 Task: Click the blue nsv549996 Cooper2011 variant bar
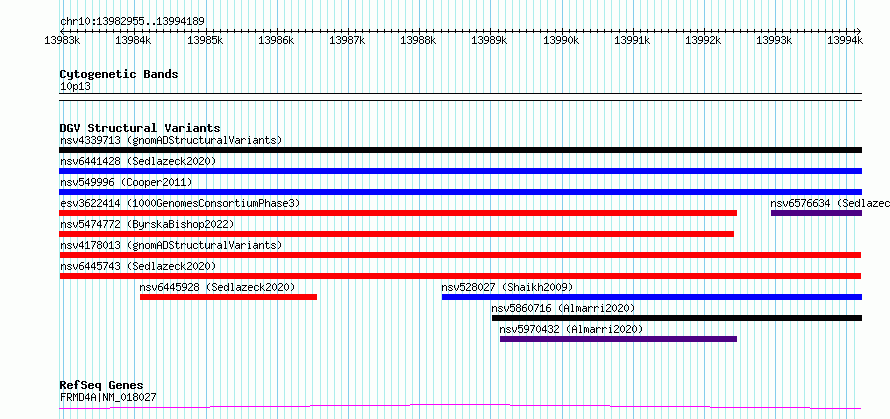460,192
